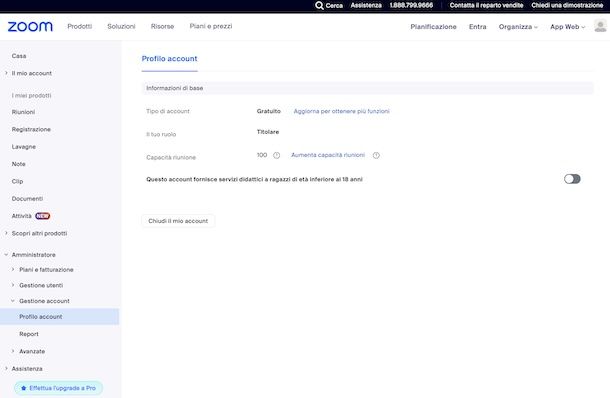Screen dimensions: 610x398
Task: Collapse the Amministratore section
Action: pos(6,255)
